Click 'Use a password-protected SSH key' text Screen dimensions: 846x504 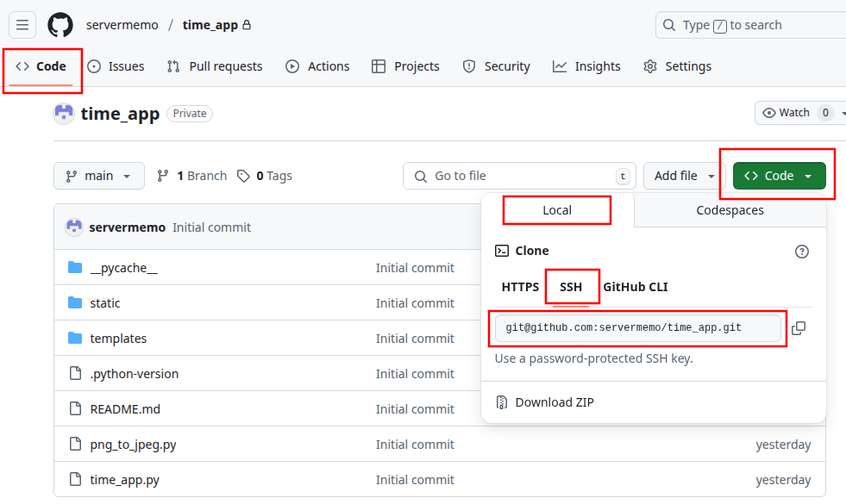593,358
